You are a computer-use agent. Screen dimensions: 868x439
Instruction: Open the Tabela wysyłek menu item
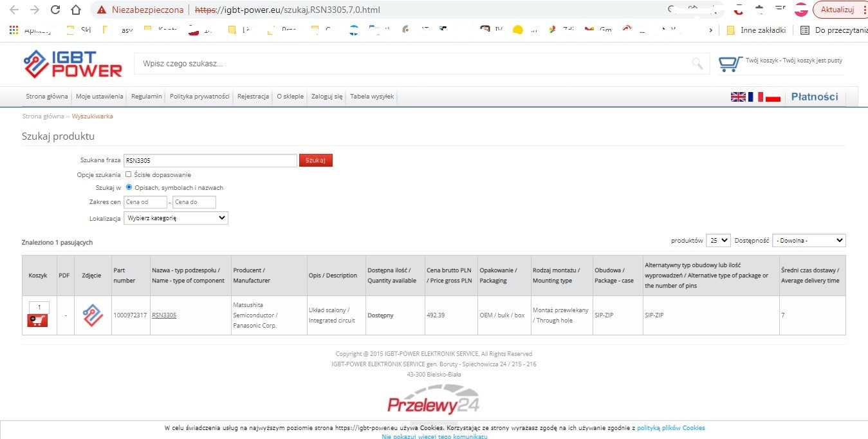click(x=372, y=97)
